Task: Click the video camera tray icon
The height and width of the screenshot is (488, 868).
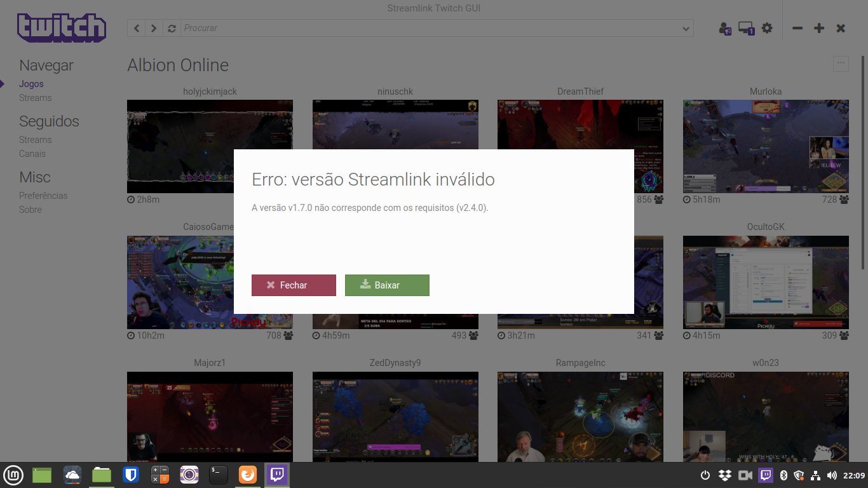Action: click(x=745, y=475)
